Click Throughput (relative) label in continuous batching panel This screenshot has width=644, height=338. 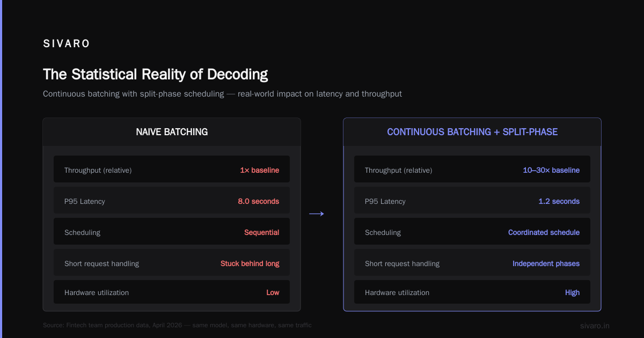pyautogui.click(x=398, y=170)
